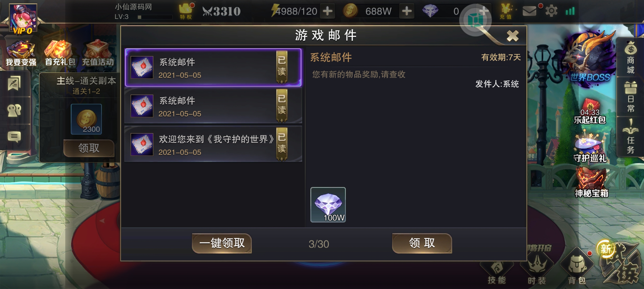Open the mail envelope icon
This screenshot has height=289, width=644.
[x=530, y=11]
